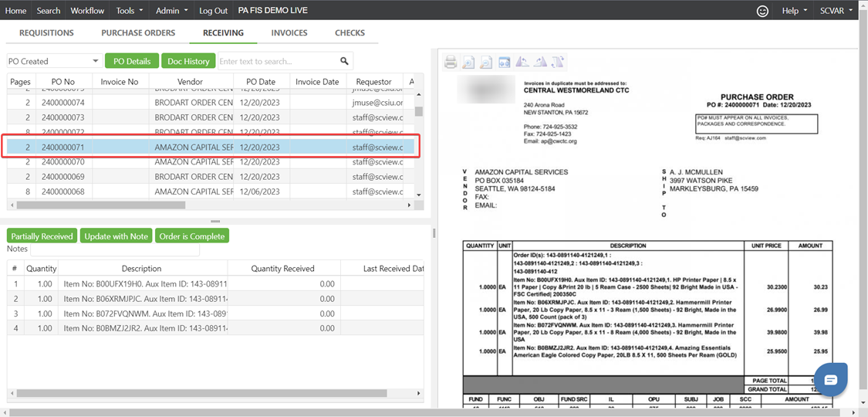Open the chat bubble widget
The height and width of the screenshot is (417, 868).
pyautogui.click(x=830, y=379)
